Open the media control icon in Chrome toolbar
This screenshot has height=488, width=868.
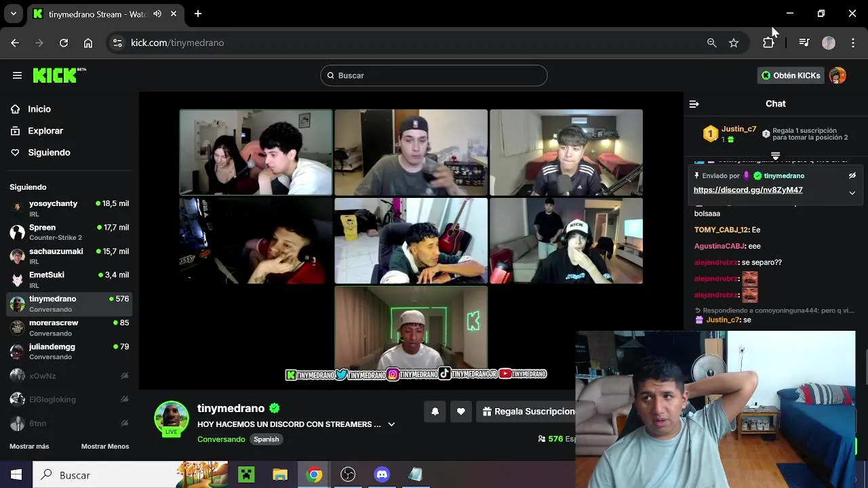point(804,43)
